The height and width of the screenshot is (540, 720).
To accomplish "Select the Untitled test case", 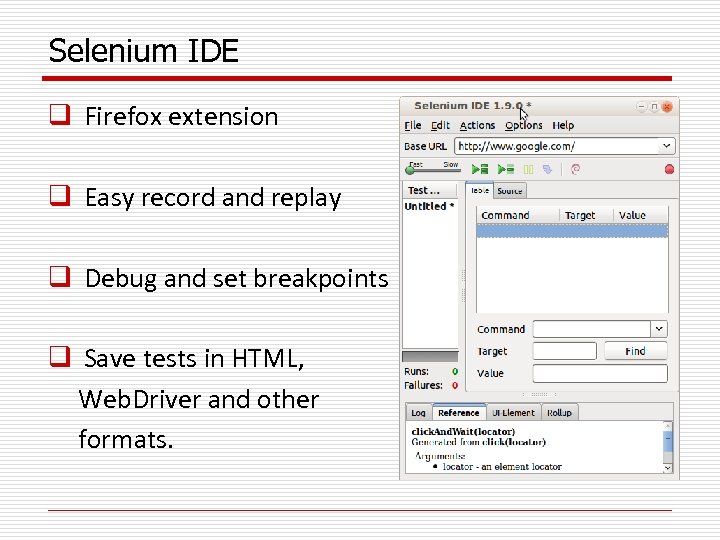I will point(430,206).
